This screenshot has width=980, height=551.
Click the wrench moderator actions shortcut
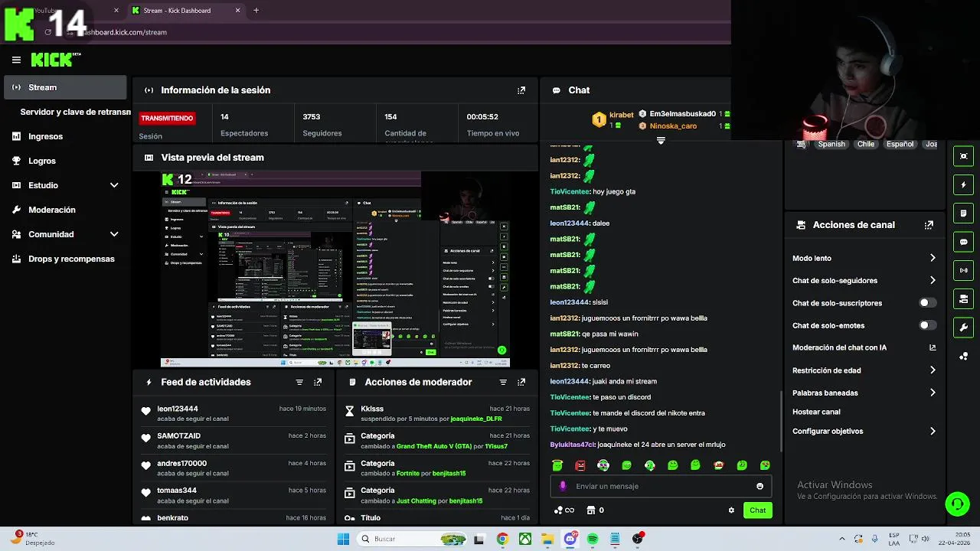click(x=964, y=328)
